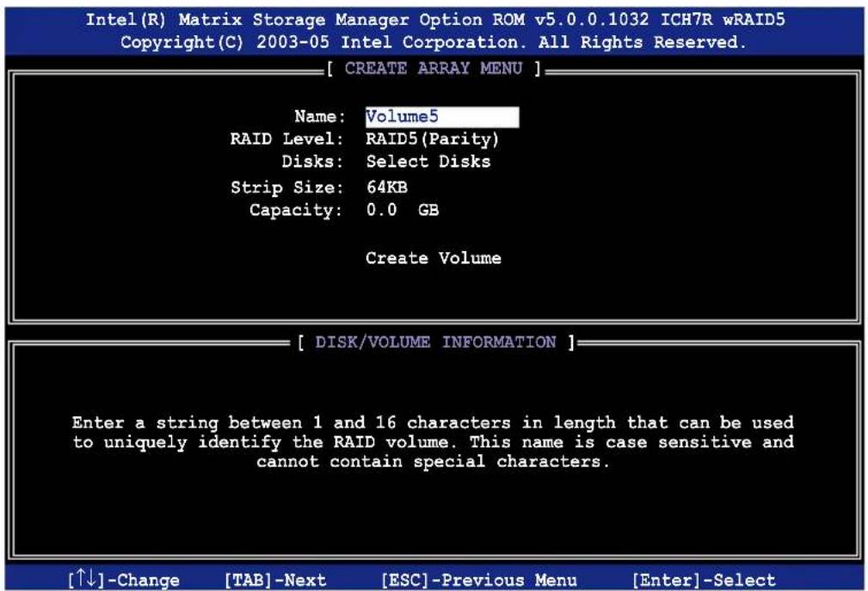Click the Capacity: label
This screenshot has width=868, height=591.
tap(296, 210)
